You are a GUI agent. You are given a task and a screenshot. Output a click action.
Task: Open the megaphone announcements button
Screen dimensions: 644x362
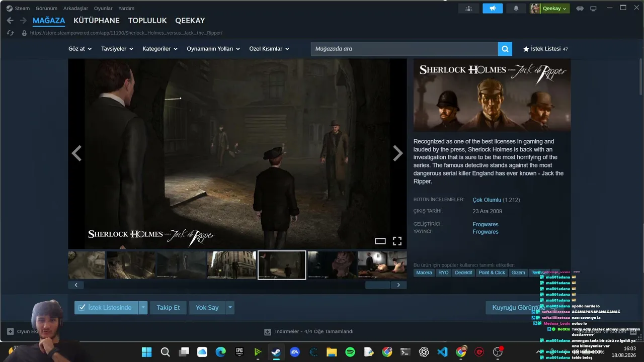click(x=493, y=9)
